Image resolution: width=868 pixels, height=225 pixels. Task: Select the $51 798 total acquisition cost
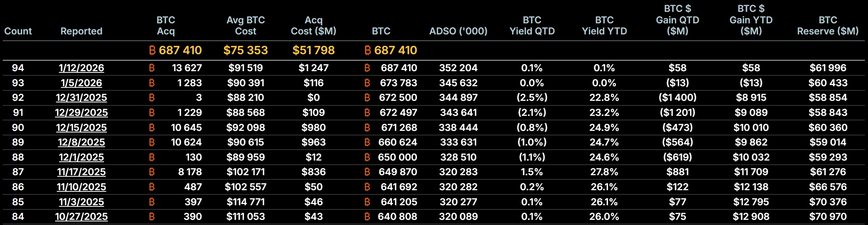click(313, 50)
